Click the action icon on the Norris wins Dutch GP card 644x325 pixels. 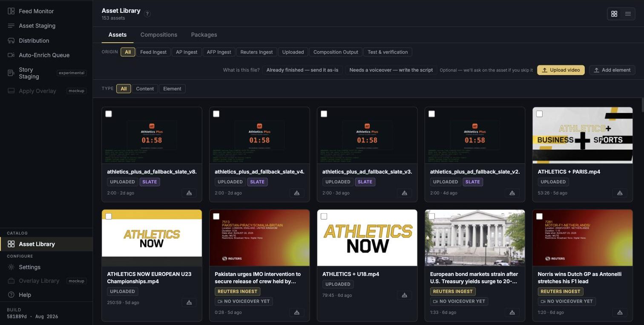tap(620, 312)
